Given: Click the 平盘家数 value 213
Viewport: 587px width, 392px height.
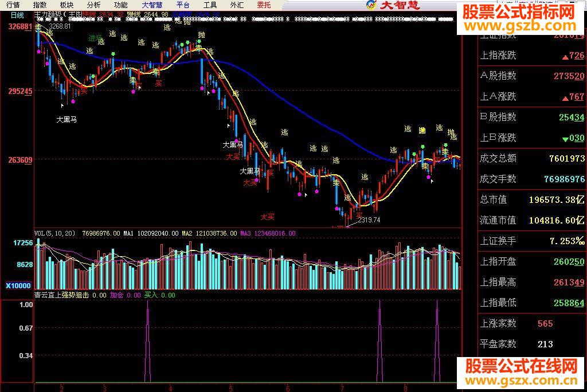Looking at the screenshot, I should point(545,344).
